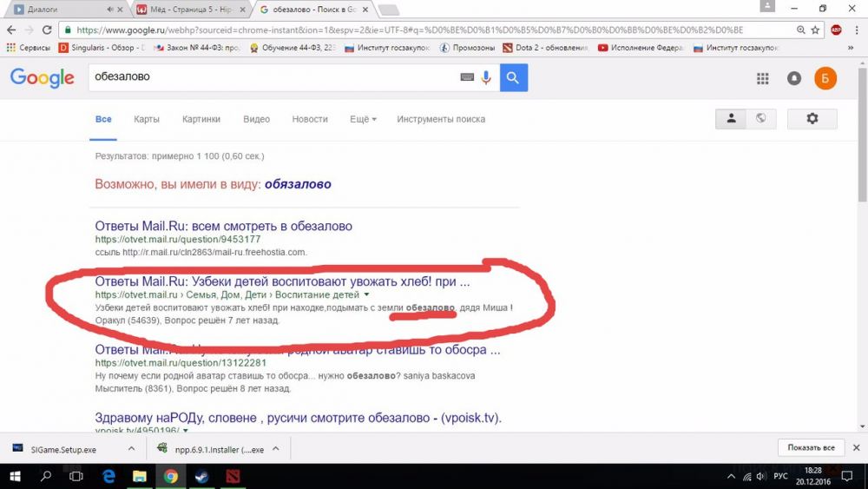Open the Сервисы apps shortcut in the bookmarks bar

(28, 48)
